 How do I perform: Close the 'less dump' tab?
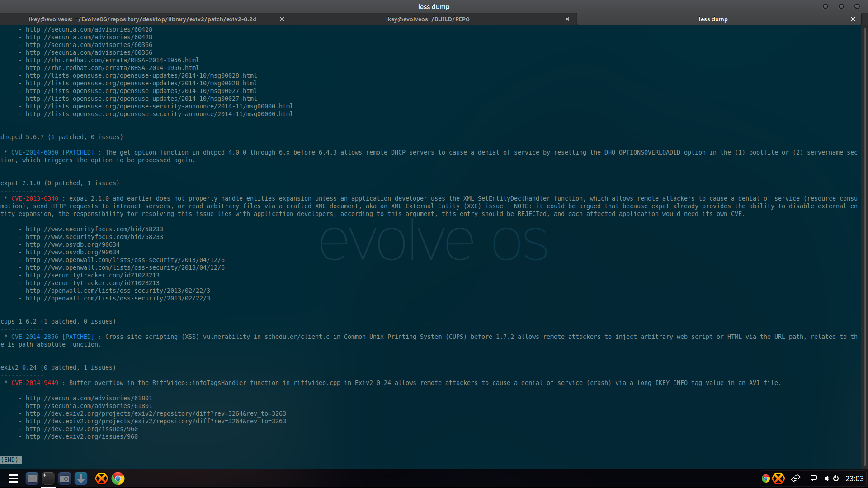(x=853, y=19)
